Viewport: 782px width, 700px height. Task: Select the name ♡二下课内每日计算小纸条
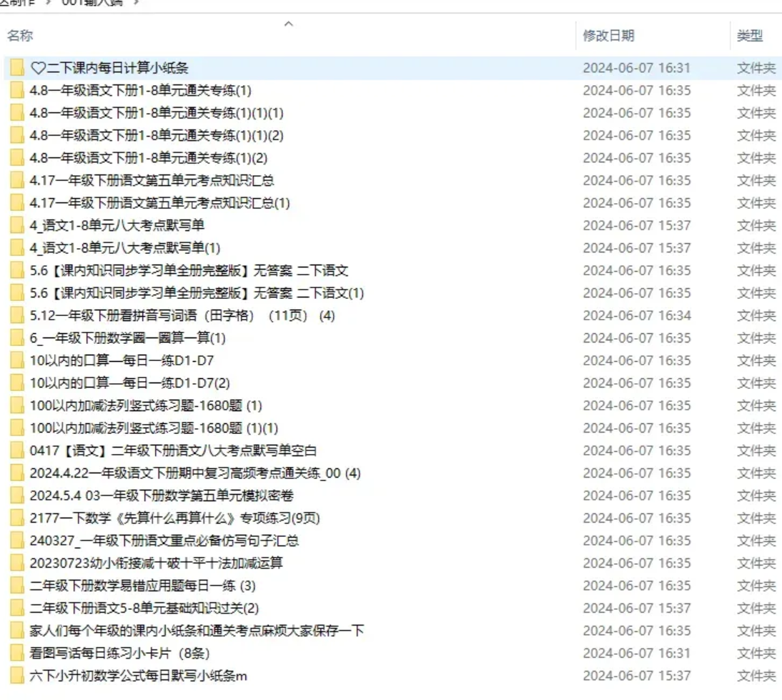109,68
